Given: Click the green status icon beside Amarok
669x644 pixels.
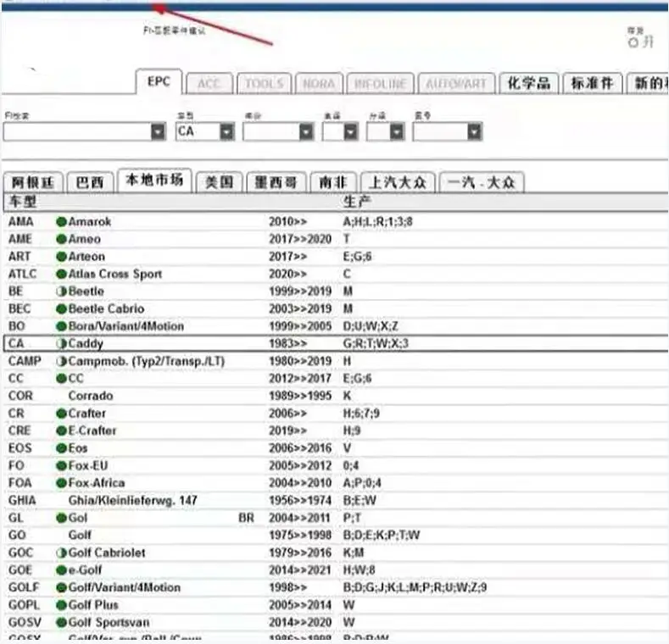Looking at the screenshot, I should pyautogui.click(x=61, y=222).
